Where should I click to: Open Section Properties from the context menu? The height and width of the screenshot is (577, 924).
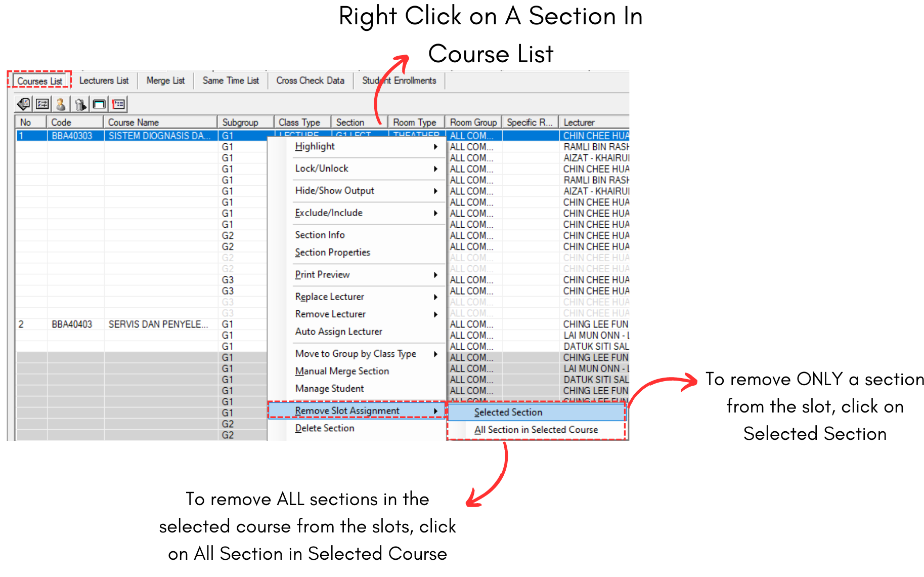click(x=332, y=253)
